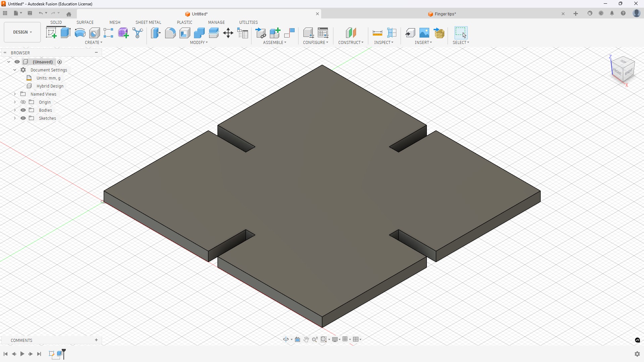
Task: Select Units: mm, g setting
Action: click(x=49, y=78)
